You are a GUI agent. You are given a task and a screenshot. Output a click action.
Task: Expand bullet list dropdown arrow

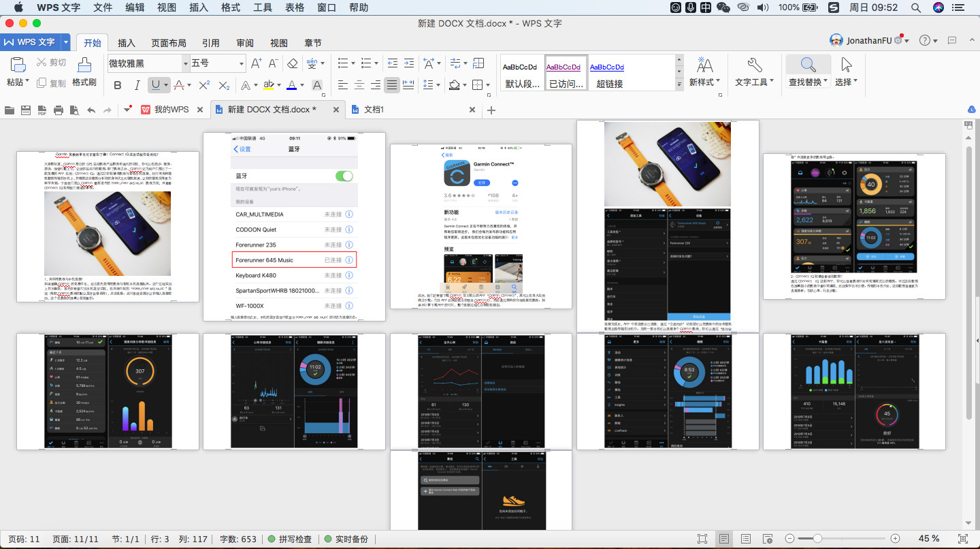coord(353,63)
